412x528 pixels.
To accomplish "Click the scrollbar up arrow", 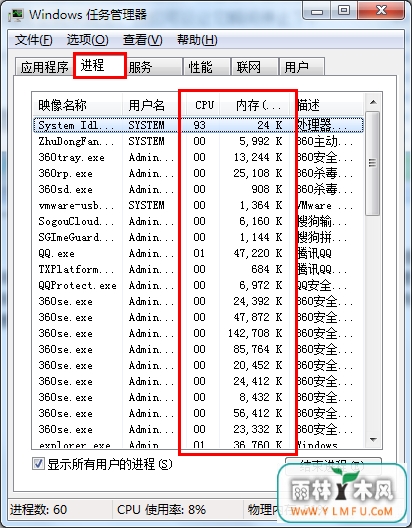I will click(x=373, y=102).
